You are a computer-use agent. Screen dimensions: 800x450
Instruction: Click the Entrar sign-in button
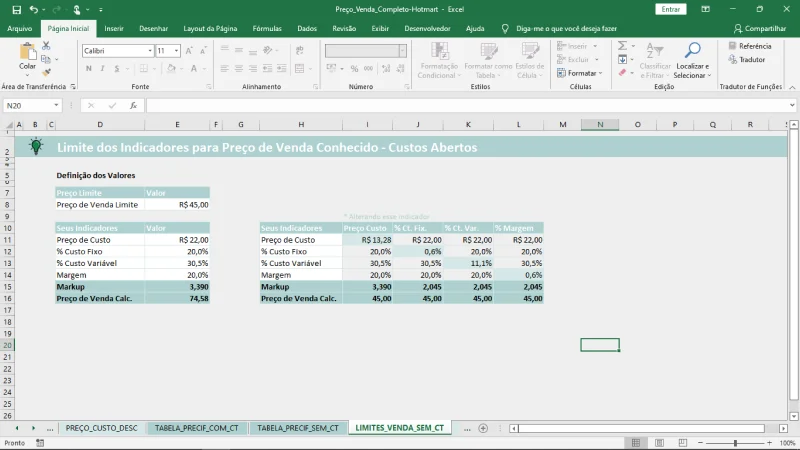(671, 9)
